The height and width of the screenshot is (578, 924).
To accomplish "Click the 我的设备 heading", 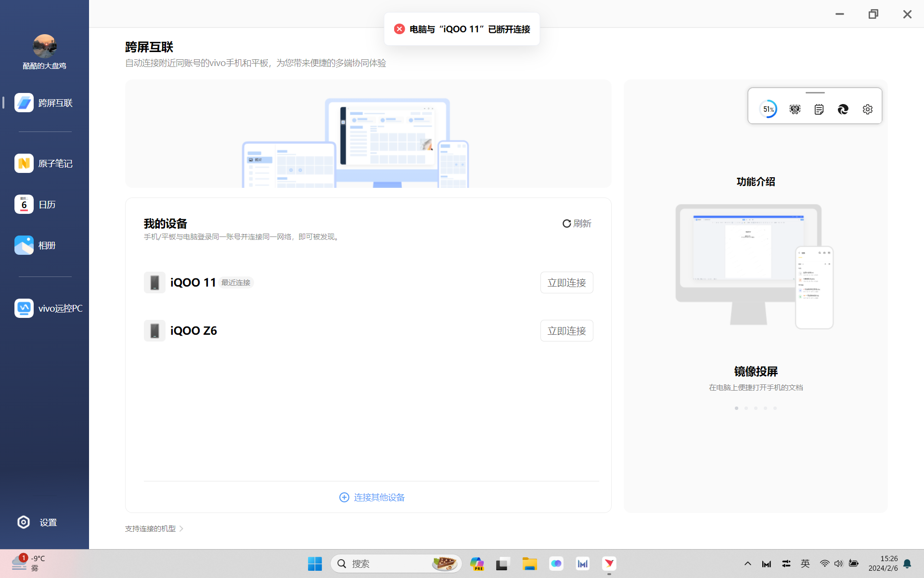I will [165, 223].
